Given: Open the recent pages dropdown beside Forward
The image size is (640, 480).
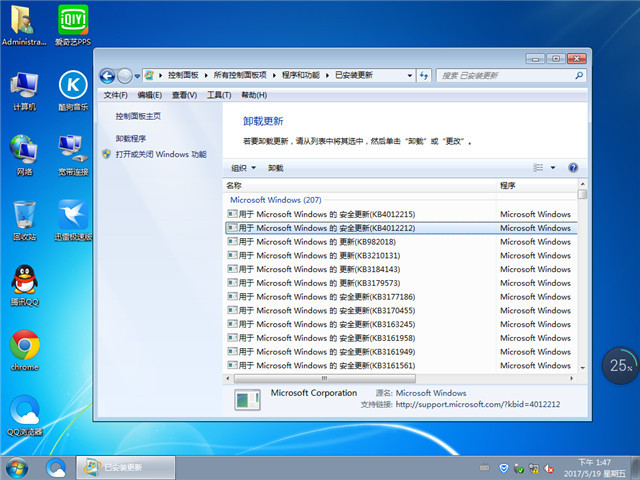Looking at the screenshot, I should (138, 76).
